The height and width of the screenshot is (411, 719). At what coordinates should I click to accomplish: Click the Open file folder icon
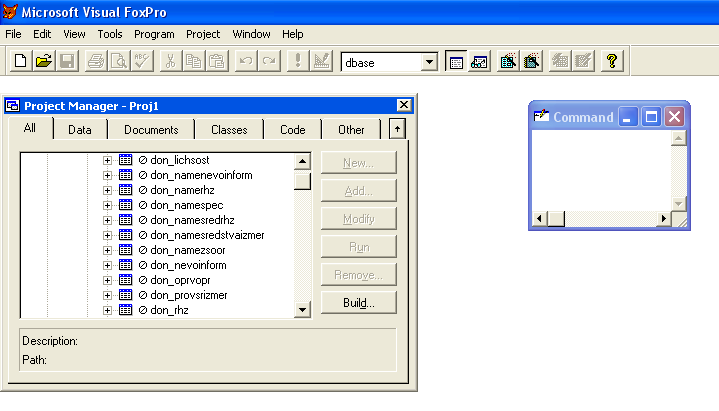[44, 62]
